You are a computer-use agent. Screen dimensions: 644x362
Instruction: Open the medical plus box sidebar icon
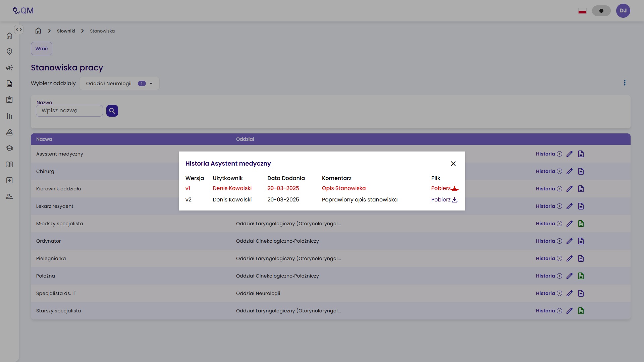[x=9, y=180]
